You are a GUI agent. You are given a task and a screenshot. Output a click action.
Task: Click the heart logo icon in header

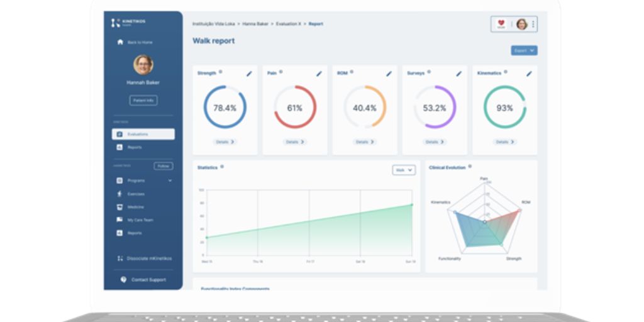click(x=501, y=24)
